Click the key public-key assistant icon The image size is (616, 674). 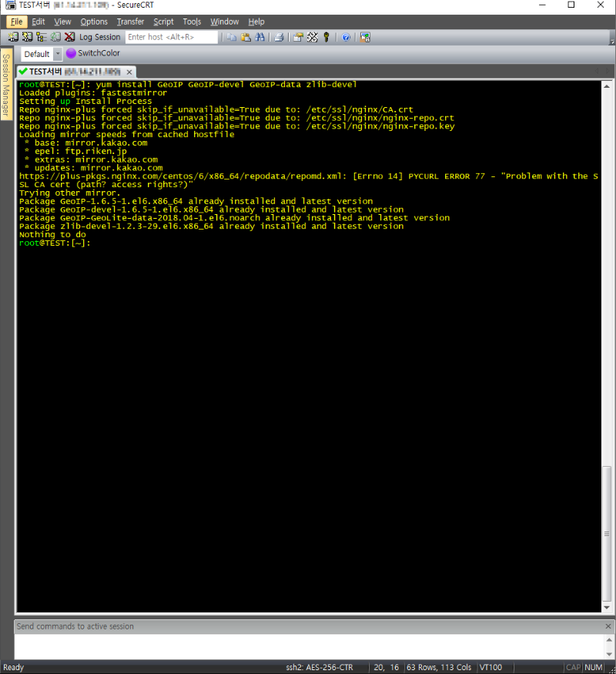pos(326,37)
